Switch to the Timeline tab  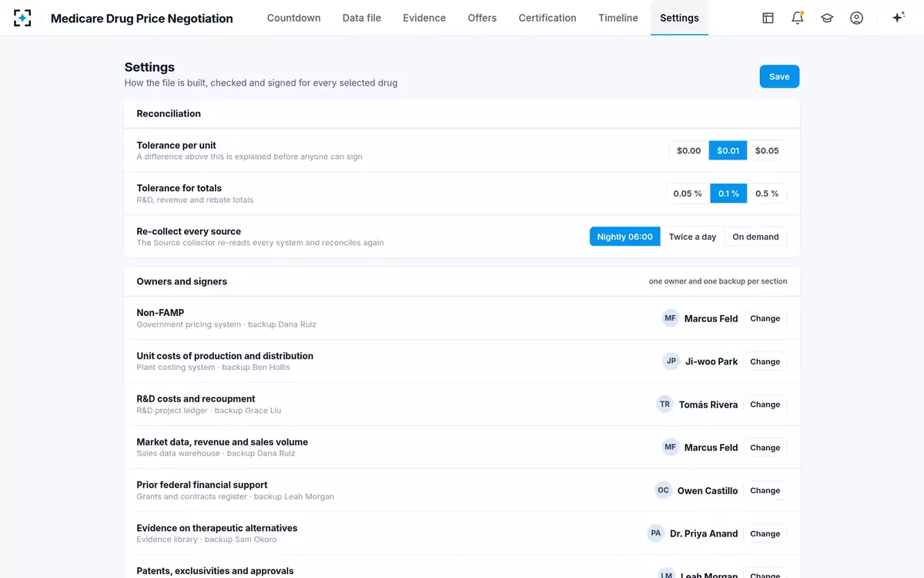coord(618,18)
